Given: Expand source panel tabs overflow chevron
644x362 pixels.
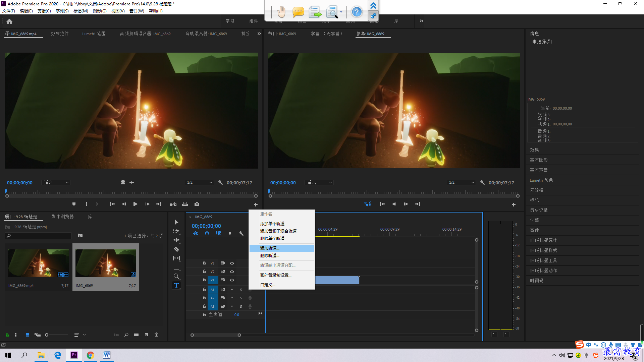Looking at the screenshot, I should click(259, 34).
